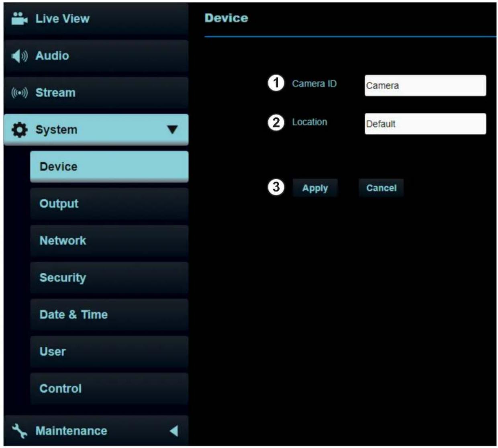498x448 pixels.
Task: Select the System menu label
Action: click(x=56, y=130)
